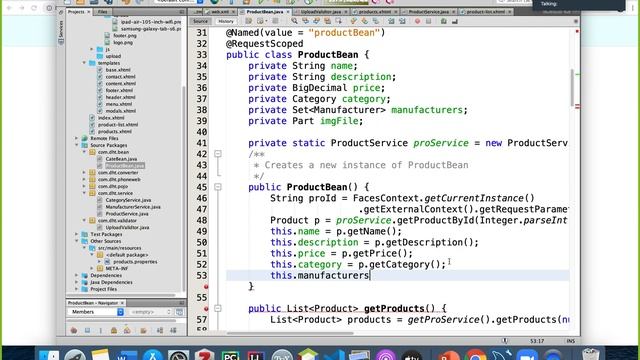Click Find Previous Occurrence toolbar icon

pos(305,21)
